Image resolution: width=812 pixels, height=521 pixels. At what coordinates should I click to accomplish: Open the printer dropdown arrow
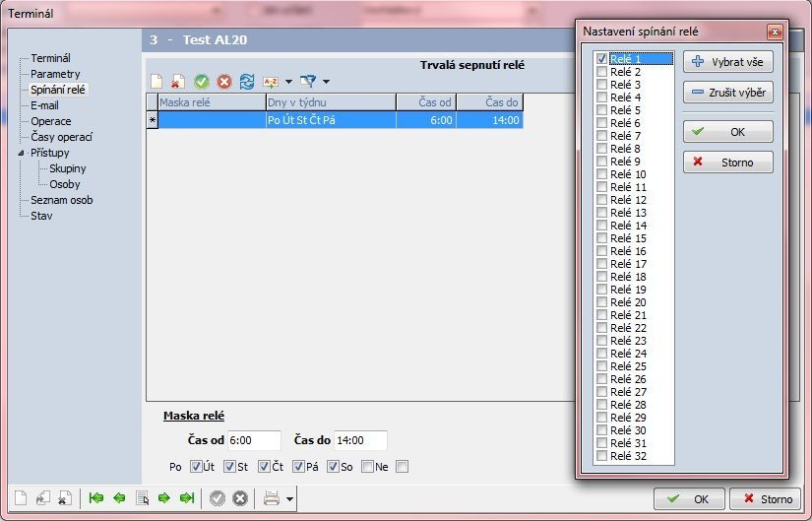pos(290,499)
